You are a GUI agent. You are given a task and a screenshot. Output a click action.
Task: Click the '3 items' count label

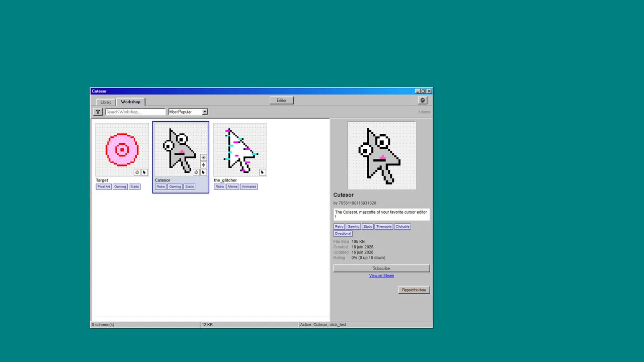[x=424, y=112]
